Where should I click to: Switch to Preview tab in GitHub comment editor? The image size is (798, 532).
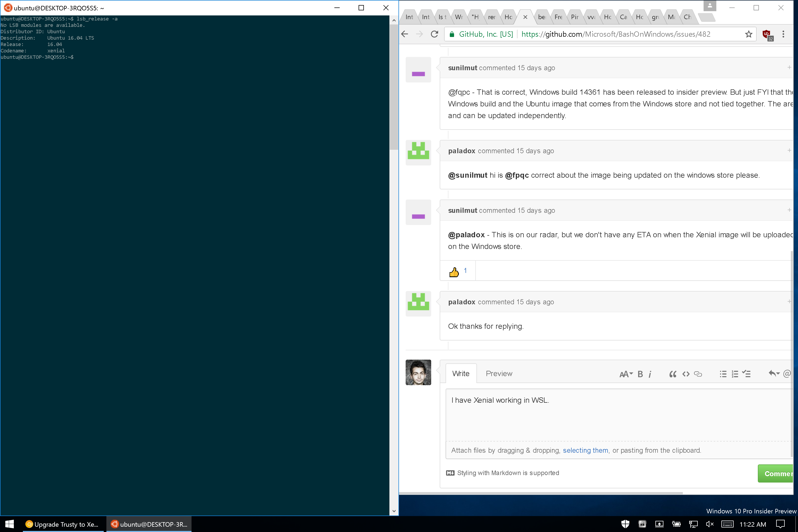point(499,373)
